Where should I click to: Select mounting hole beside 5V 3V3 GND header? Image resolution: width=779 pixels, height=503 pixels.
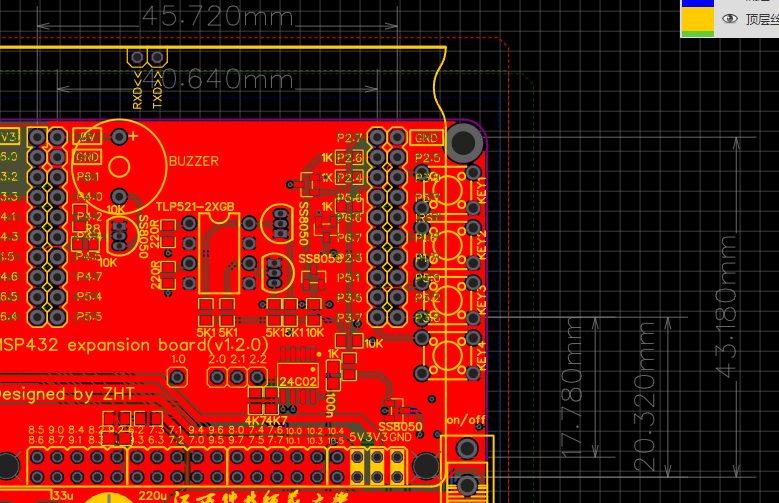click(426, 466)
